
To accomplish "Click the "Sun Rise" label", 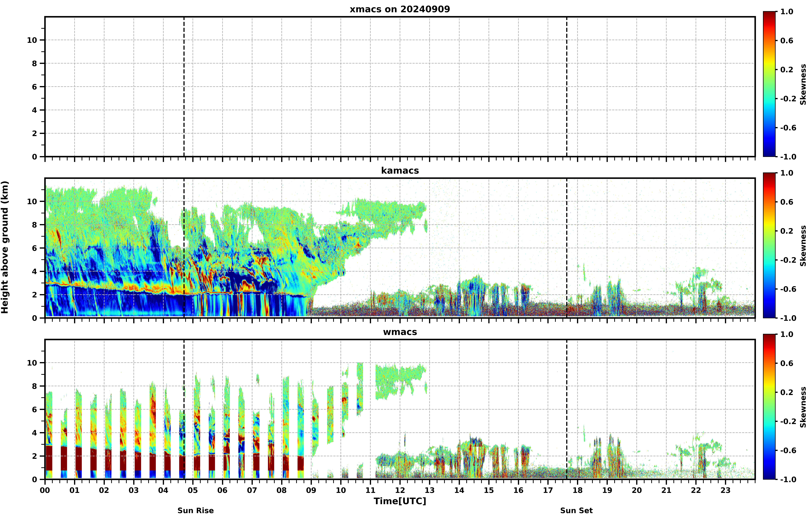I will pos(196,511).
